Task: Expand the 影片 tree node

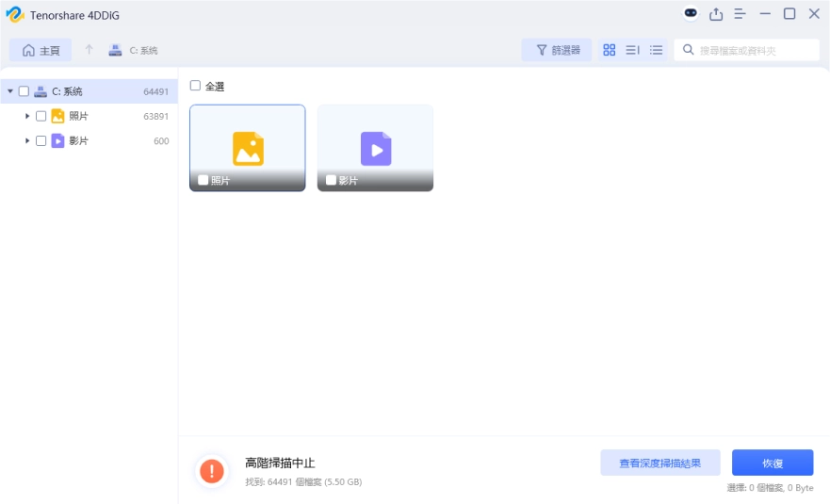Action: point(27,140)
